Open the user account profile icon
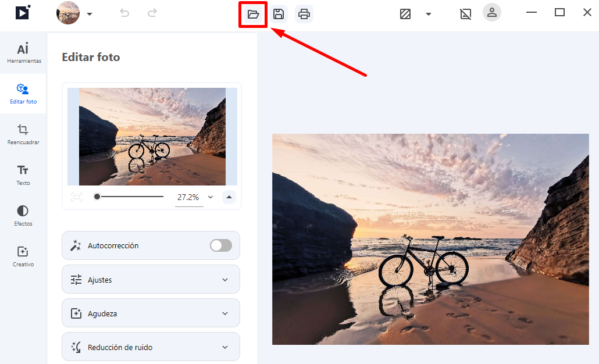Image resolution: width=599 pixels, height=364 pixels. point(492,12)
